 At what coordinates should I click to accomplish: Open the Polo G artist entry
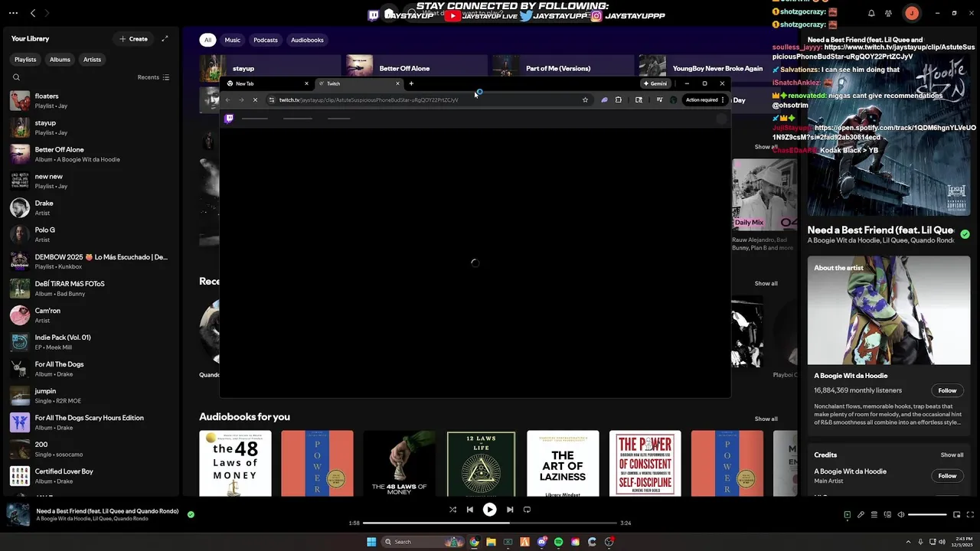click(90, 234)
